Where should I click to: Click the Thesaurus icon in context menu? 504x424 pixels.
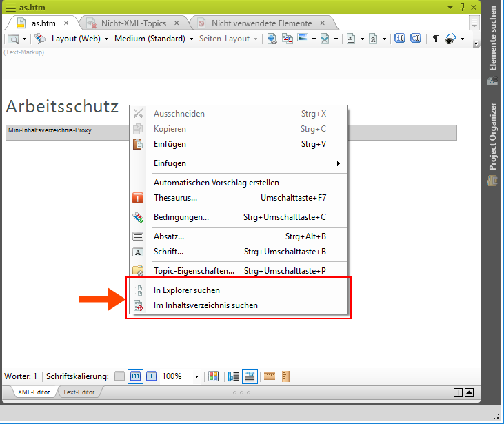[138, 198]
